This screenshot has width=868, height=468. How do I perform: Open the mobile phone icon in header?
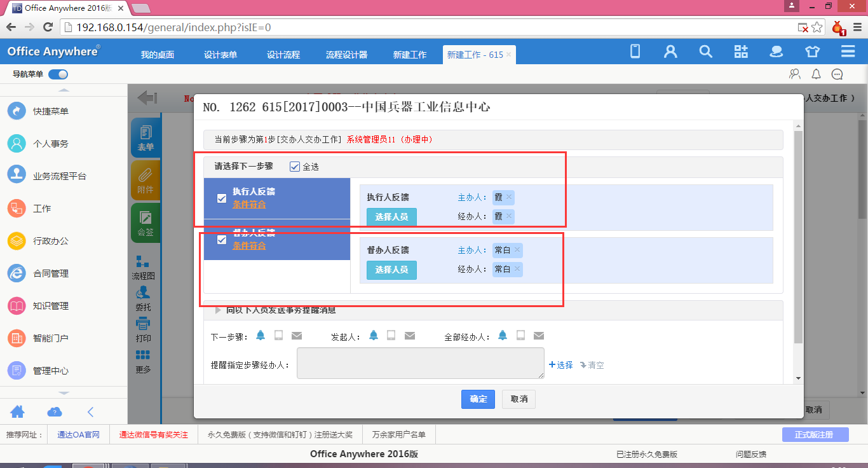point(635,52)
